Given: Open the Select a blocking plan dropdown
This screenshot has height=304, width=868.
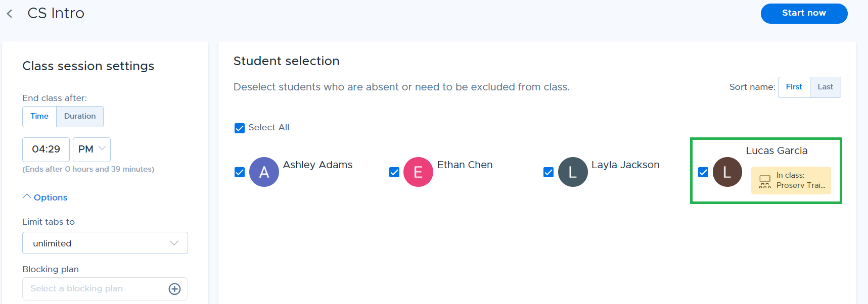Looking at the screenshot, I should 105,289.
